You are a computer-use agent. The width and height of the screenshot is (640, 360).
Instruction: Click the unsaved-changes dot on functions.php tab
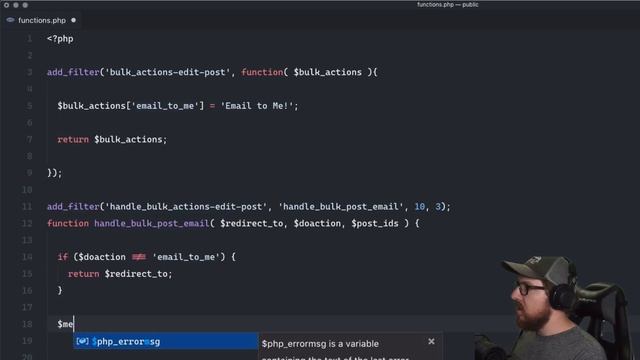[73, 20]
